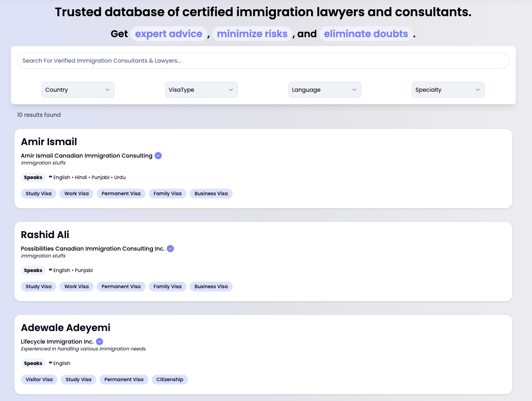Select Lifecycle Immigration Inc. company name

pyautogui.click(x=57, y=342)
